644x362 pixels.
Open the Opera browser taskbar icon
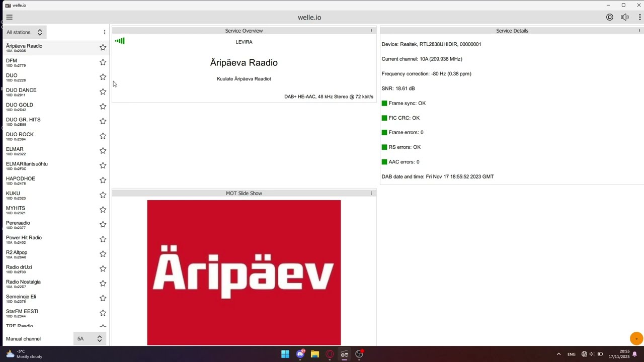(x=330, y=354)
